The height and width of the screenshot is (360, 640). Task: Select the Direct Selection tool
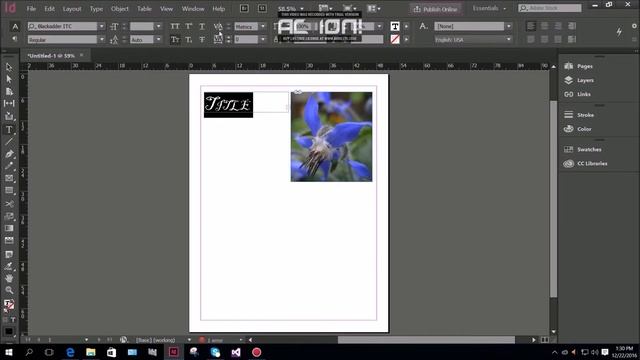(9, 79)
